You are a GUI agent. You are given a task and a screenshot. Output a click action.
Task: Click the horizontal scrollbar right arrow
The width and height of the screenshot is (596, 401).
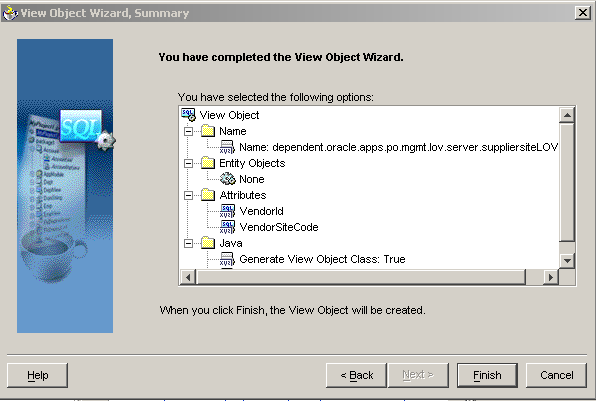point(551,277)
